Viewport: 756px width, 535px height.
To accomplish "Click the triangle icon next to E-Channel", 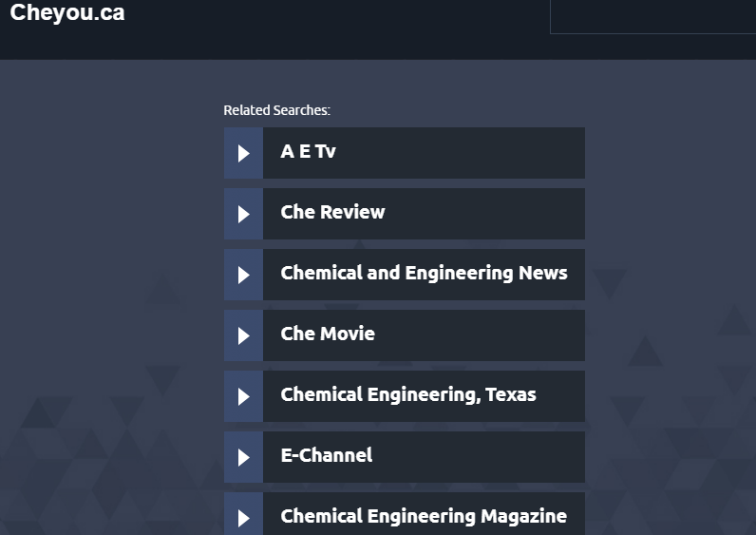I will point(243,457).
